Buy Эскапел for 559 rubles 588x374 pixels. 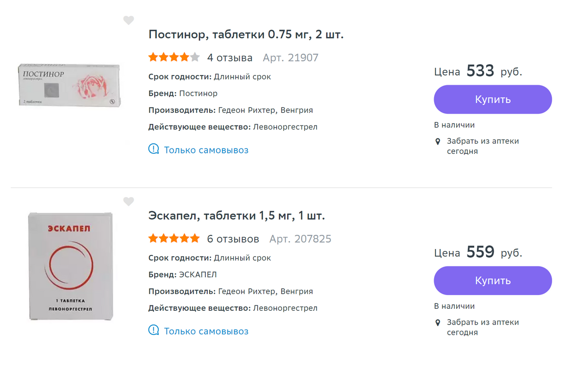(x=492, y=281)
